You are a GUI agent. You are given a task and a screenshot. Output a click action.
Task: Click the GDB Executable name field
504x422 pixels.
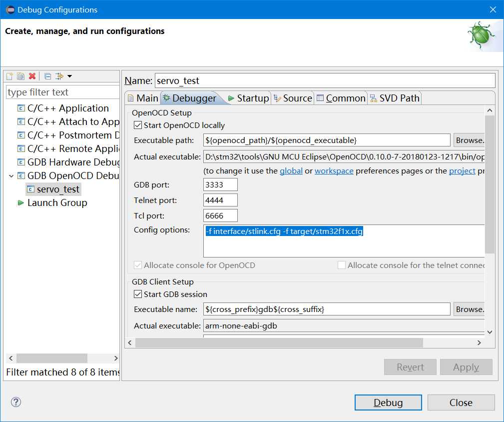point(327,309)
